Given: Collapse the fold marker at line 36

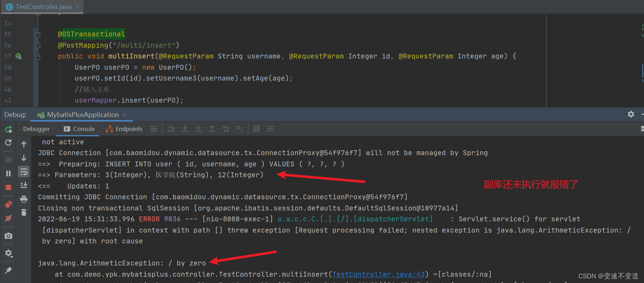Looking at the screenshot, I should pos(38,45).
